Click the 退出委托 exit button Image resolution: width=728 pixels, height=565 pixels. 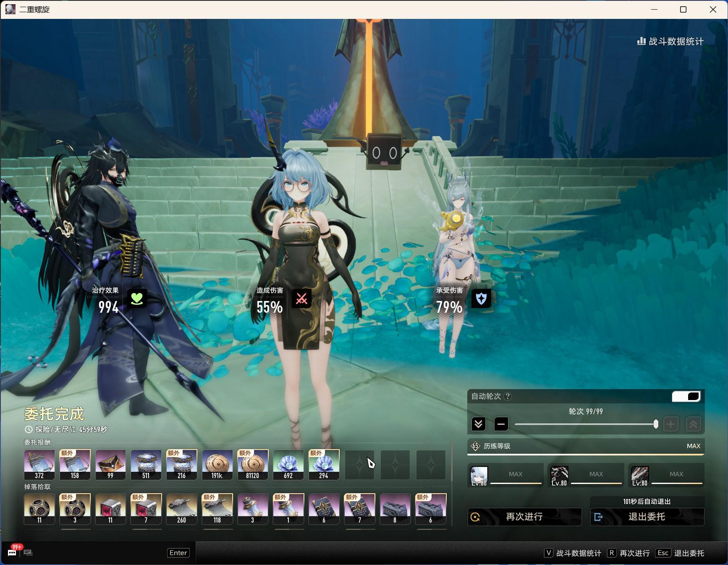coord(647,517)
